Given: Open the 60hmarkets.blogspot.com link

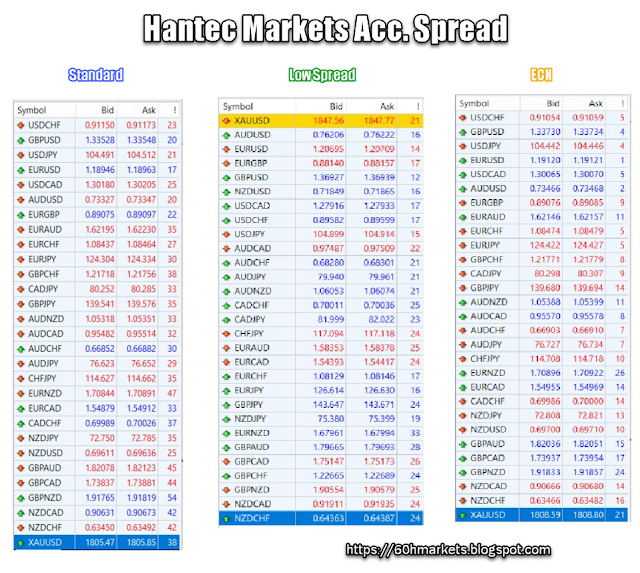Looking at the screenshot, I should click(448, 550).
